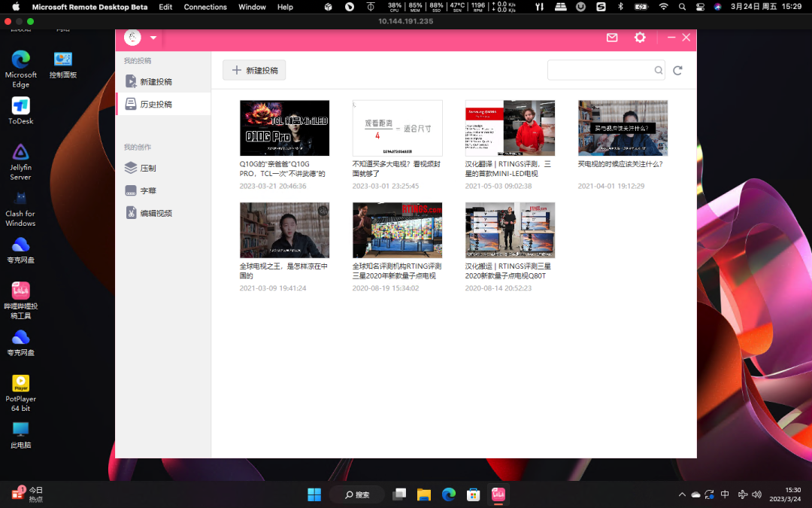The image size is (812, 508).
Task: Click the 中 input method indicator
Action: pos(725,494)
